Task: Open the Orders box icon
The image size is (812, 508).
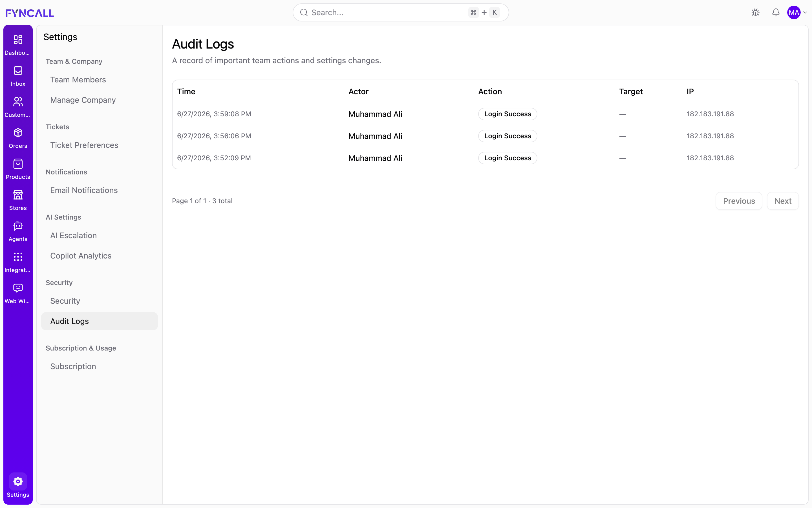Action: click(x=18, y=133)
